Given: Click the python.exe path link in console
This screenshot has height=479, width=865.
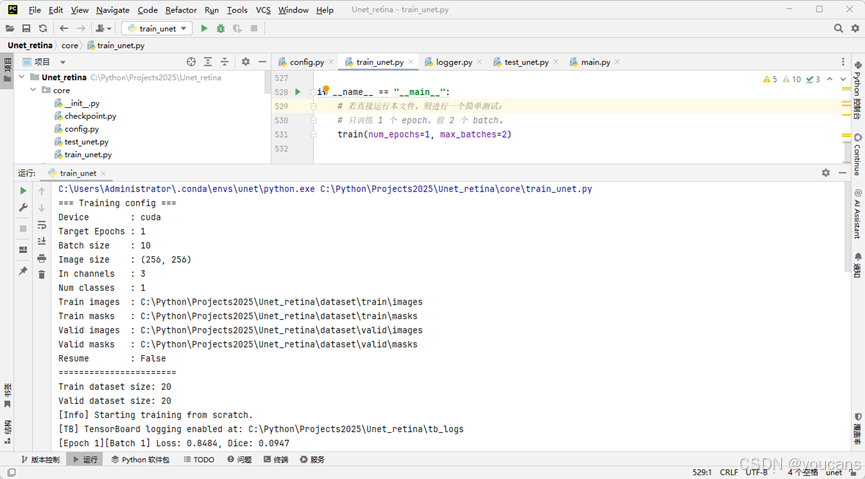Looking at the screenshot, I should pos(186,189).
